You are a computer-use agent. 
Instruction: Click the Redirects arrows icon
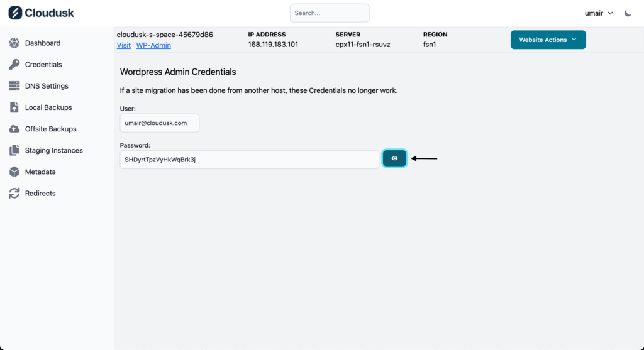click(14, 194)
